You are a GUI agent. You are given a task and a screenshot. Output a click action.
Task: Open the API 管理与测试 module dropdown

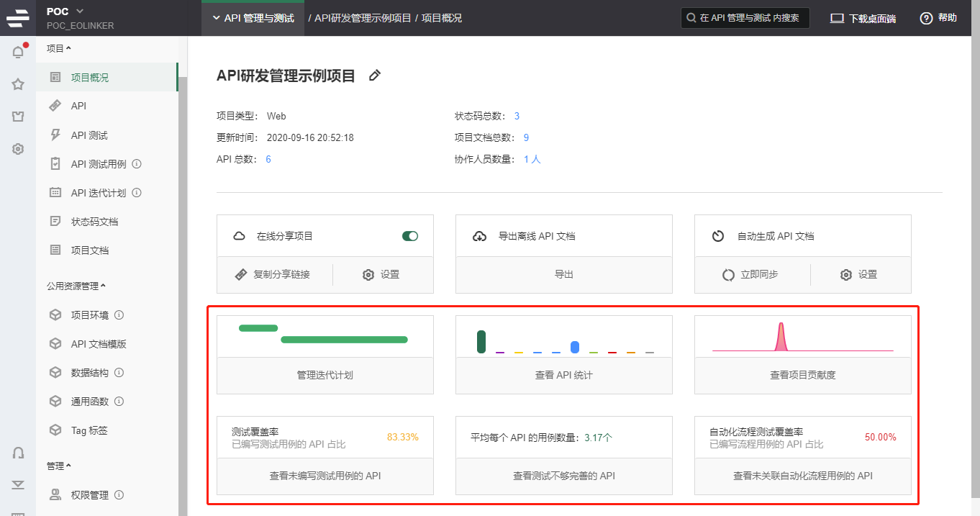point(253,18)
